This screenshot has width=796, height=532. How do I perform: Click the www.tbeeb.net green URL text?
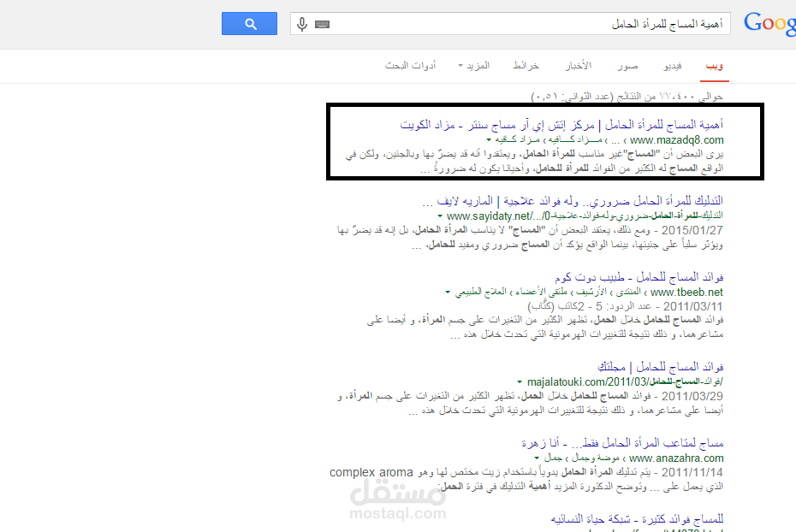pos(686,293)
